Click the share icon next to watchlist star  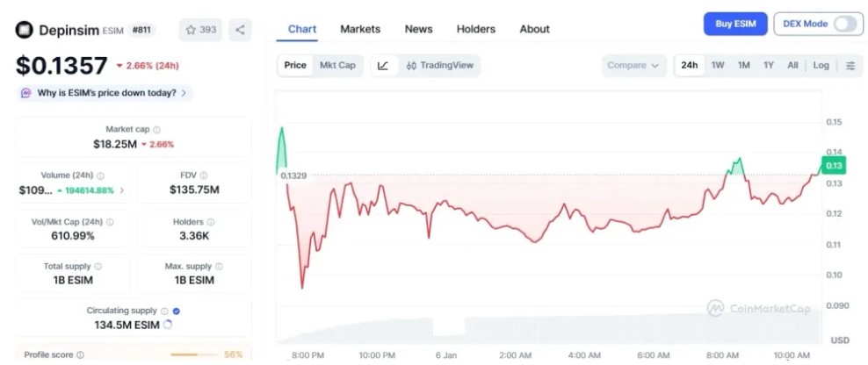[x=240, y=29]
